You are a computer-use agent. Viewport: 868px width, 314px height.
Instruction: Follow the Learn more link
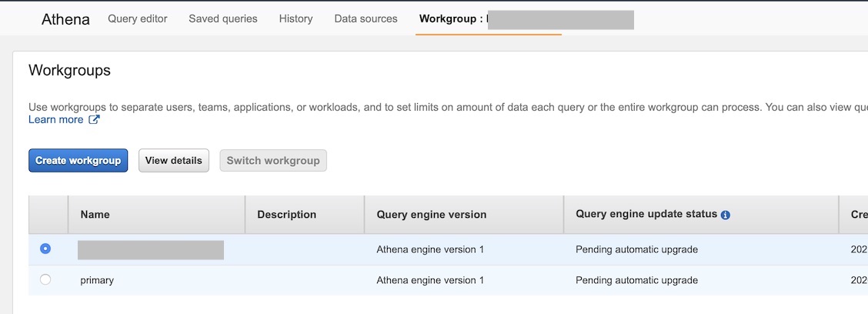pyautogui.click(x=55, y=120)
